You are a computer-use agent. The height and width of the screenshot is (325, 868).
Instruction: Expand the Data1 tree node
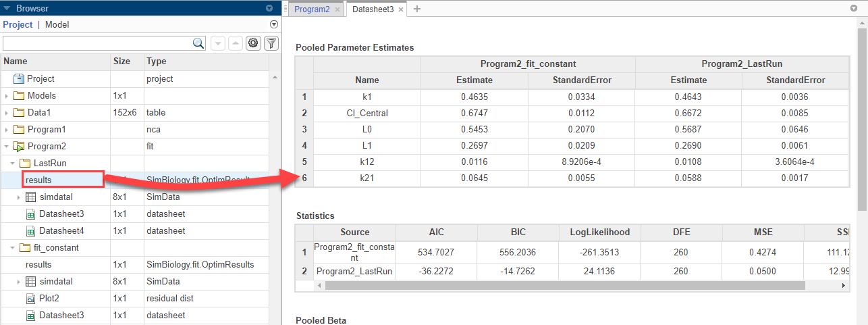[x=7, y=113]
